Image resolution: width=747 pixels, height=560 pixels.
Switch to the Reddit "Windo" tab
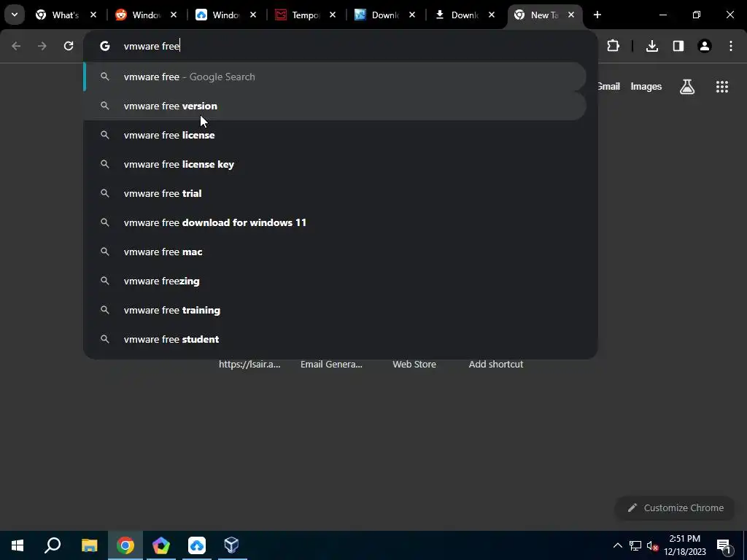click(x=147, y=15)
